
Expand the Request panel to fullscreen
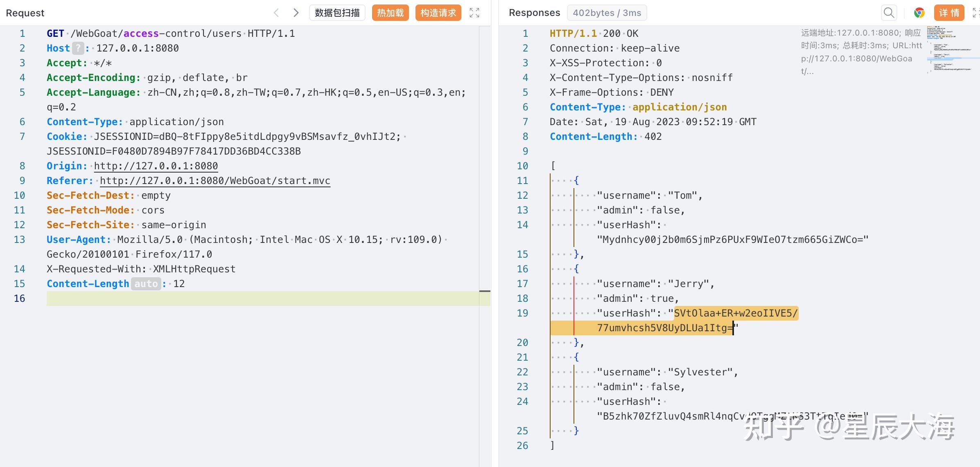(x=474, y=13)
